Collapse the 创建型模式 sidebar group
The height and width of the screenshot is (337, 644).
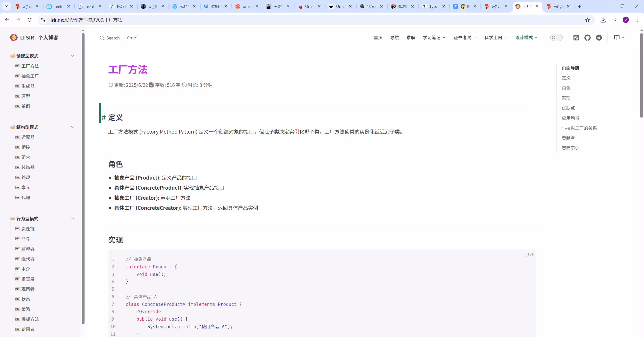pyautogui.click(x=73, y=56)
